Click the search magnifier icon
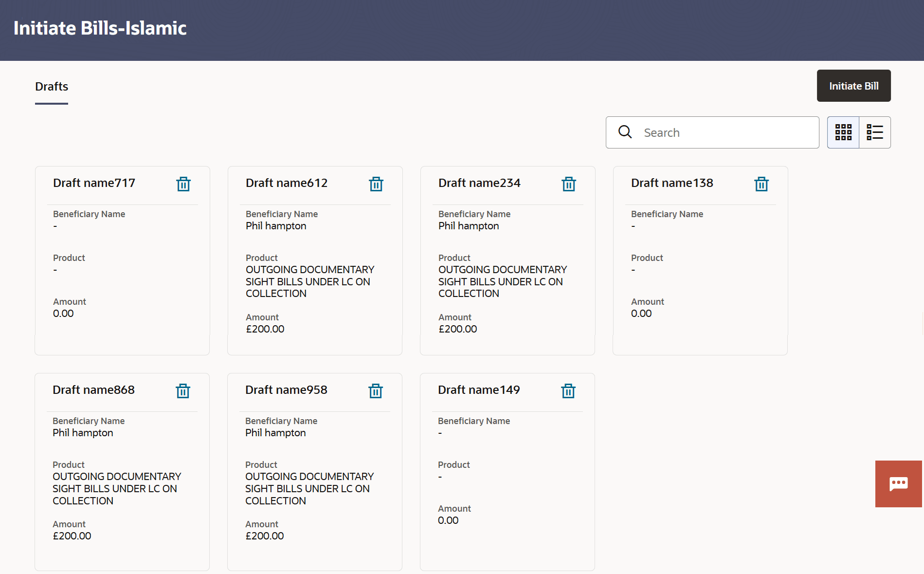 tap(625, 132)
